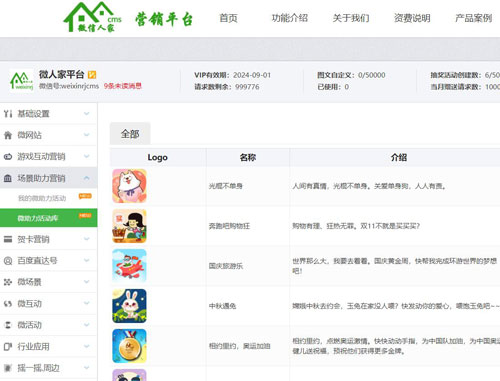Click the 微信号:weixinrjcms text
The image size is (500, 381).
point(69,86)
